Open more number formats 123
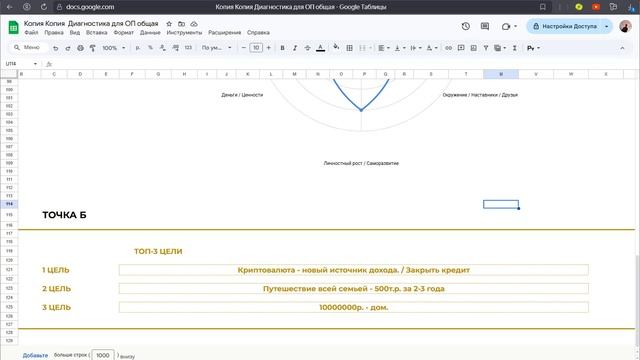640x360 pixels. coord(188,48)
